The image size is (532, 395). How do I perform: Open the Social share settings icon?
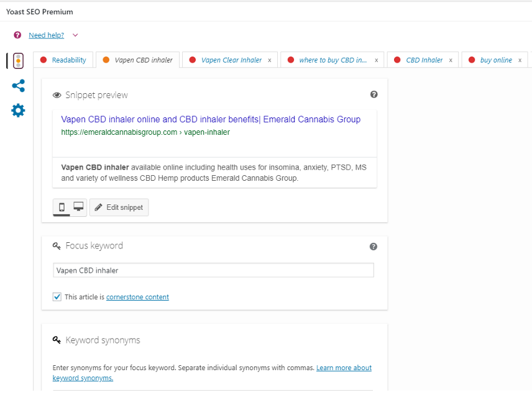click(x=18, y=86)
